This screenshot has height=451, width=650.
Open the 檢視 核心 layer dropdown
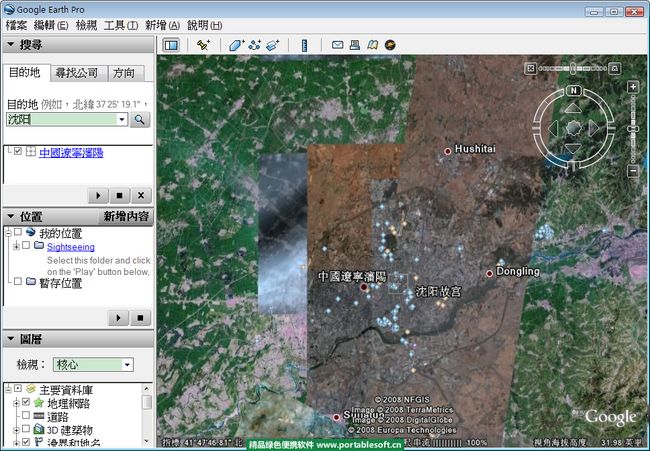(127, 365)
